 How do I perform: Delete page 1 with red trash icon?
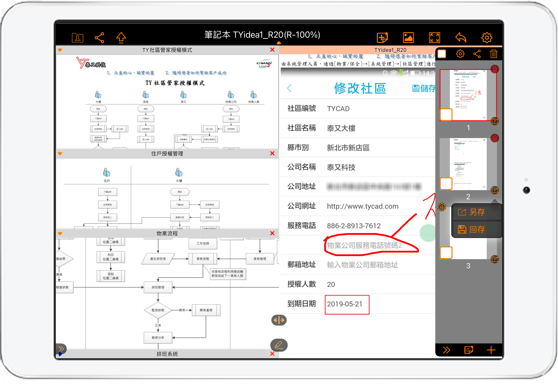(495, 69)
